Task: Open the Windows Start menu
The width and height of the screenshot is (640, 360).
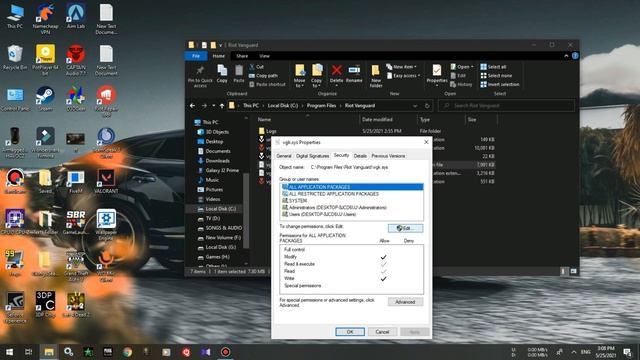Action: (x=9, y=352)
